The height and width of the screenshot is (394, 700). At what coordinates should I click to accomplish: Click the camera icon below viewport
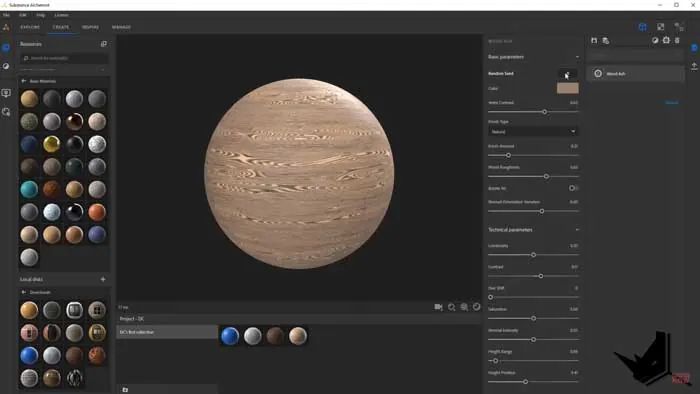click(x=438, y=307)
